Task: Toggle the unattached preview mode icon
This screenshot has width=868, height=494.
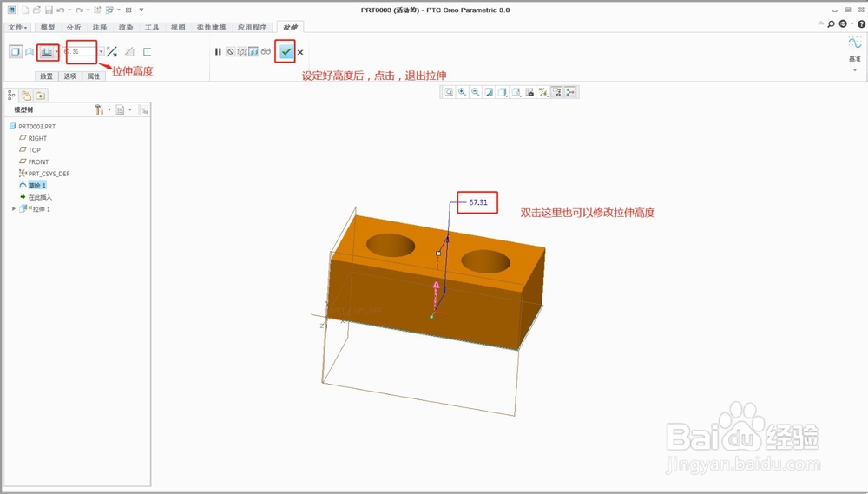Action: coord(242,51)
